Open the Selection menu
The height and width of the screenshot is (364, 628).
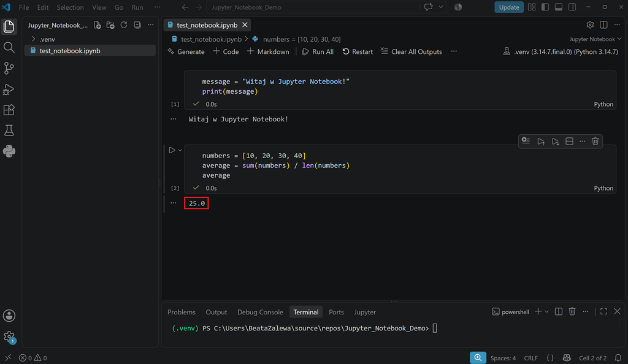click(x=70, y=7)
